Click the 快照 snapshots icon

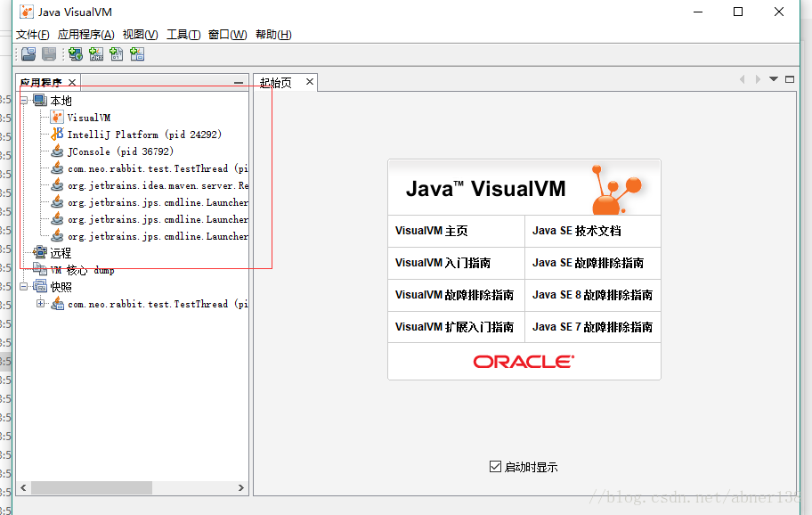(40, 286)
